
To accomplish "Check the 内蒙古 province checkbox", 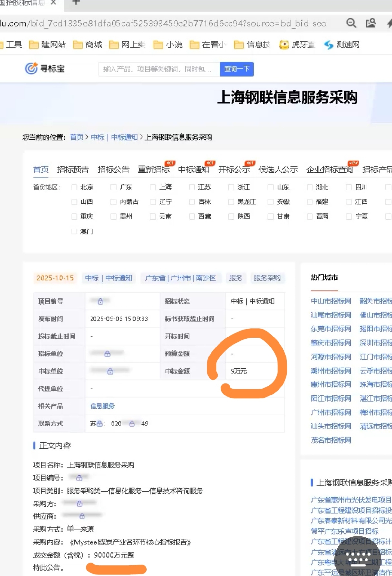I will 113,202.
